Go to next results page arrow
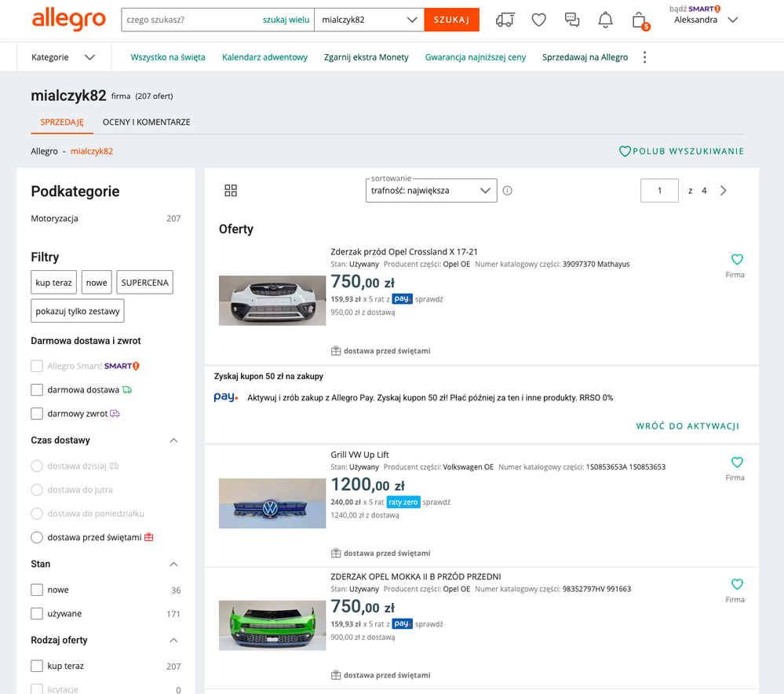 pos(724,191)
